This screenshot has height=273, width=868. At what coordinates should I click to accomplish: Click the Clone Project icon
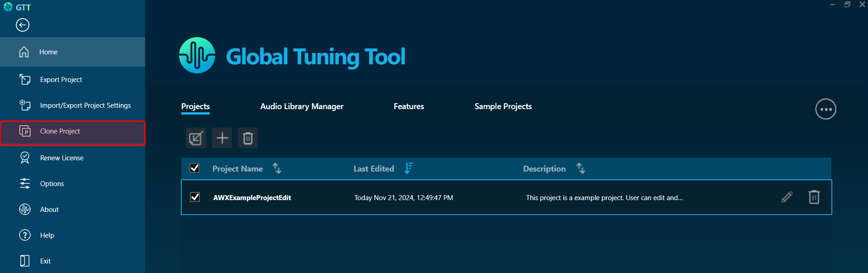pyautogui.click(x=25, y=131)
